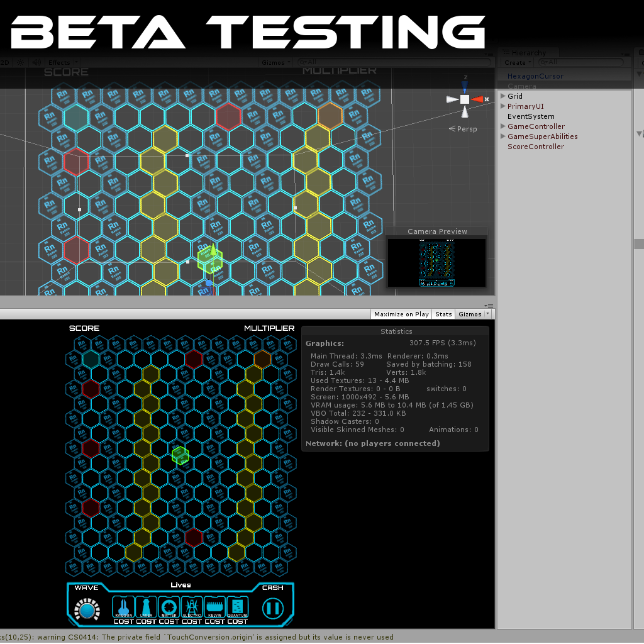
Task: Toggle the game view Gizmos button
Action: [470, 314]
